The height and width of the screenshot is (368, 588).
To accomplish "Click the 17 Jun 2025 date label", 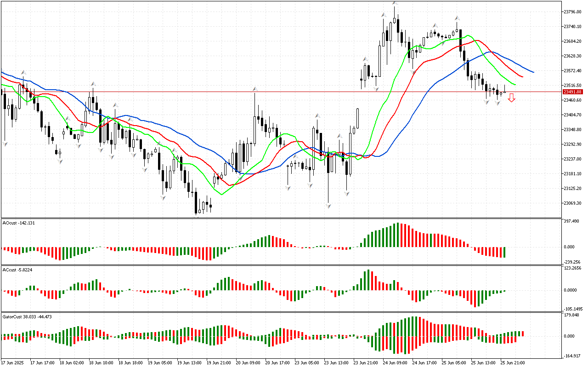I will (12, 363).
